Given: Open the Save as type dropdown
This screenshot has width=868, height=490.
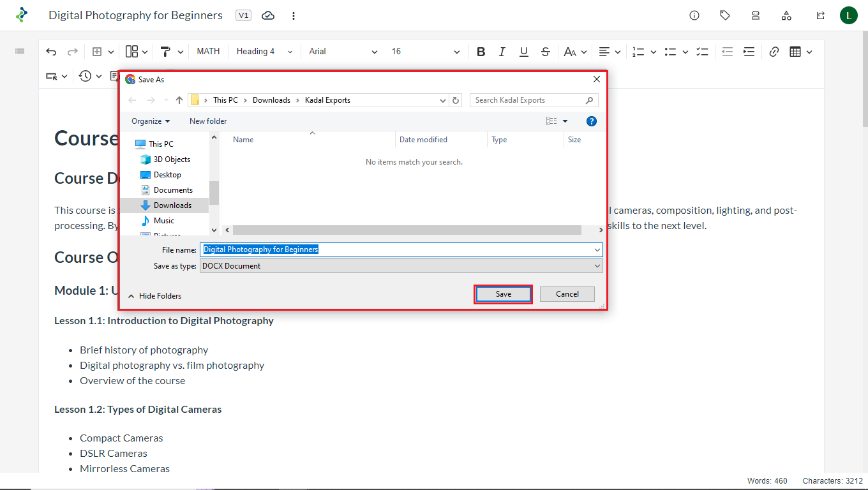Looking at the screenshot, I should pyautogui.click(x=401, y=266).
